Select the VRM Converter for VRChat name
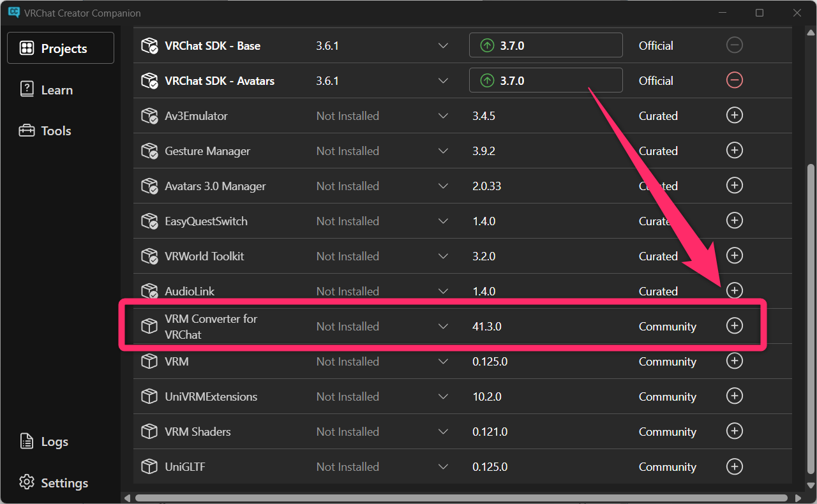The width and height of the screenshot is (817, 504). click(x=211, y=327)
